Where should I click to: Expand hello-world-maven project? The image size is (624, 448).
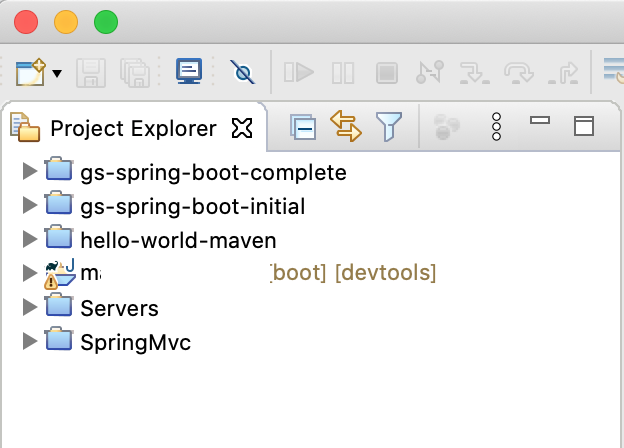pos(30,239)
